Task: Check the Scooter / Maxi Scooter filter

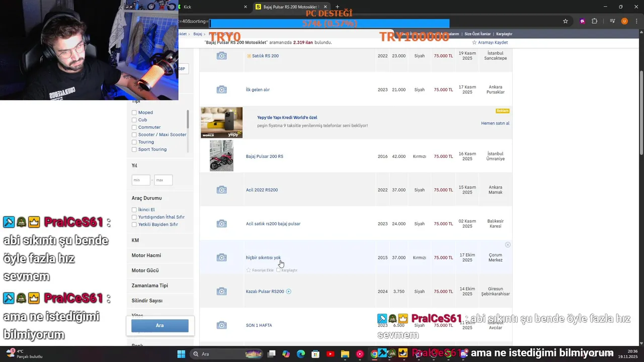Action: click(x=134, y=135)
